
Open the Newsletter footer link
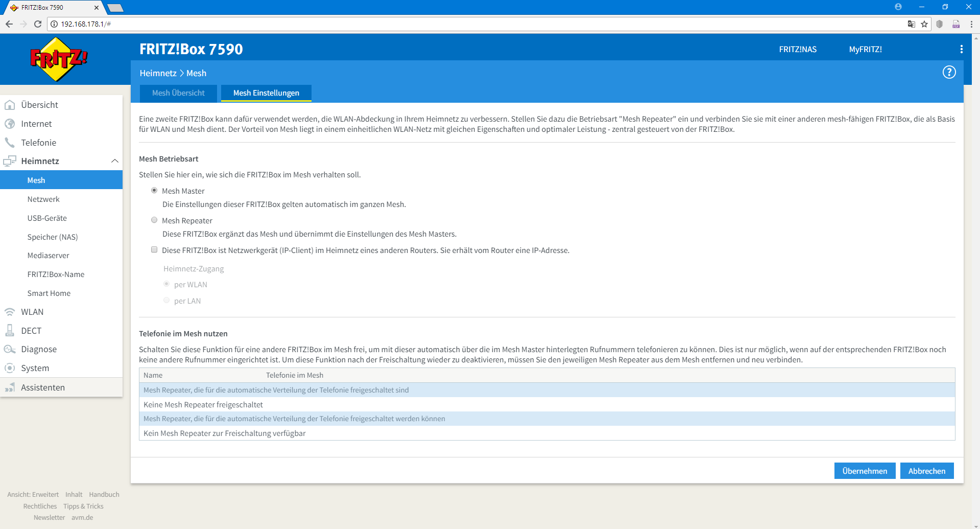tap(49, 517)
